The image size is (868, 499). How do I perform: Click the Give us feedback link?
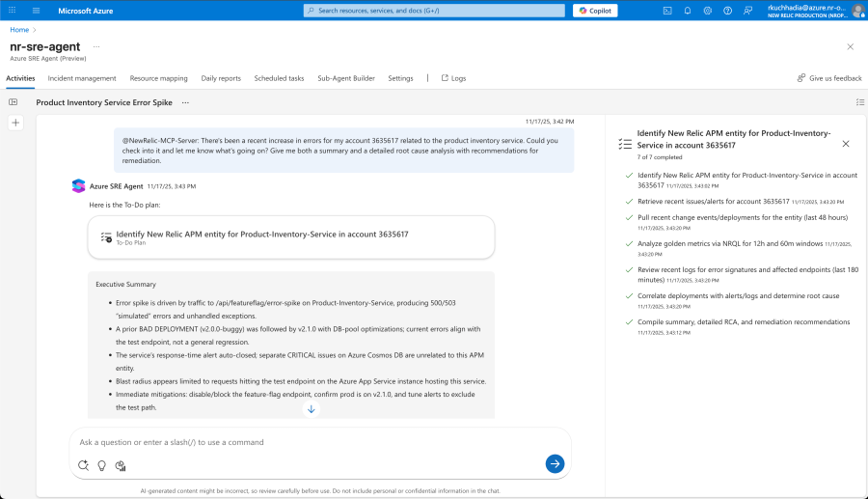pyautogui.click(x=829, y=78)
